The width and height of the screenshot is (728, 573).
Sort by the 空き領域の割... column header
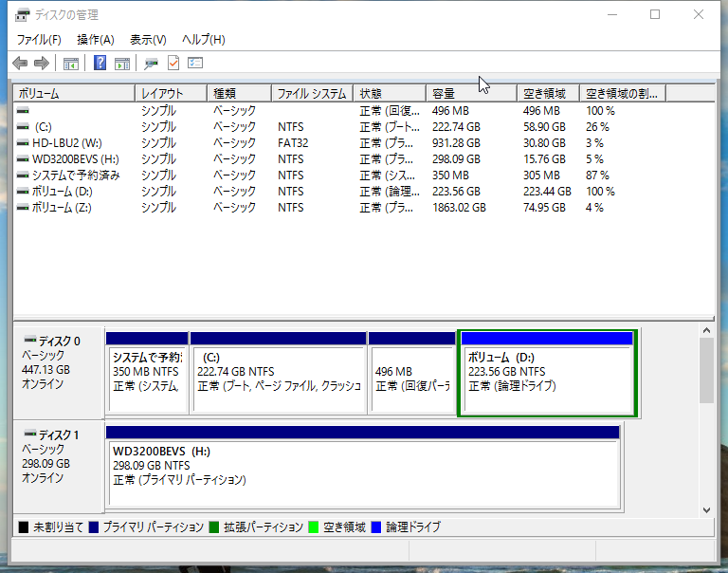click(x=623, y=93)
